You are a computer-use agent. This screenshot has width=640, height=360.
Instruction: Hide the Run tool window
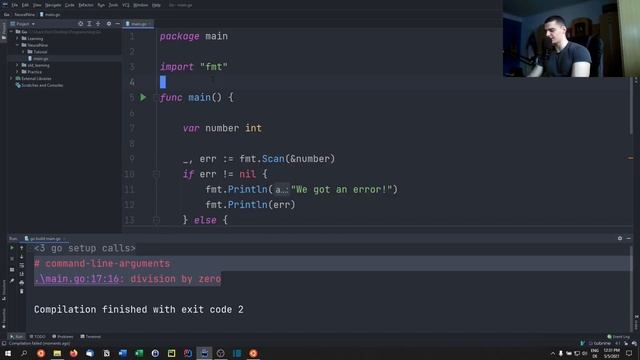[x=629, y=238]
